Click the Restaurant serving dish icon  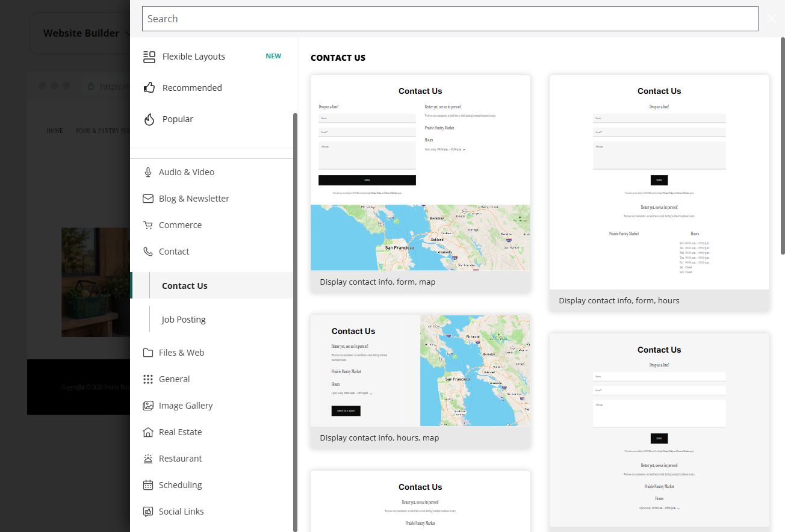coord(148,459)
